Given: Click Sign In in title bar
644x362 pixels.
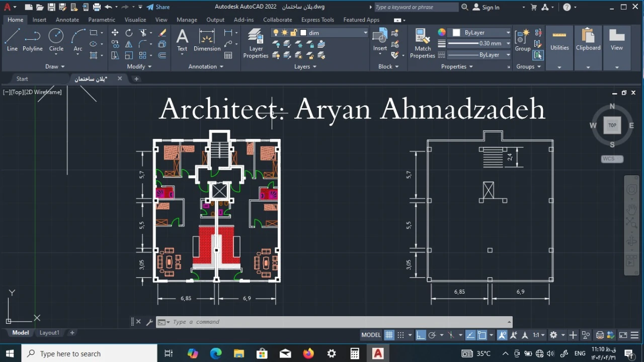Looking at the screenshot, I should (486, 7).
